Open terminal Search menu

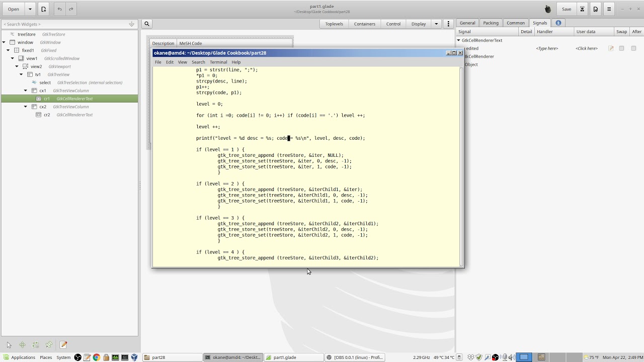click(x=198, y=62)
